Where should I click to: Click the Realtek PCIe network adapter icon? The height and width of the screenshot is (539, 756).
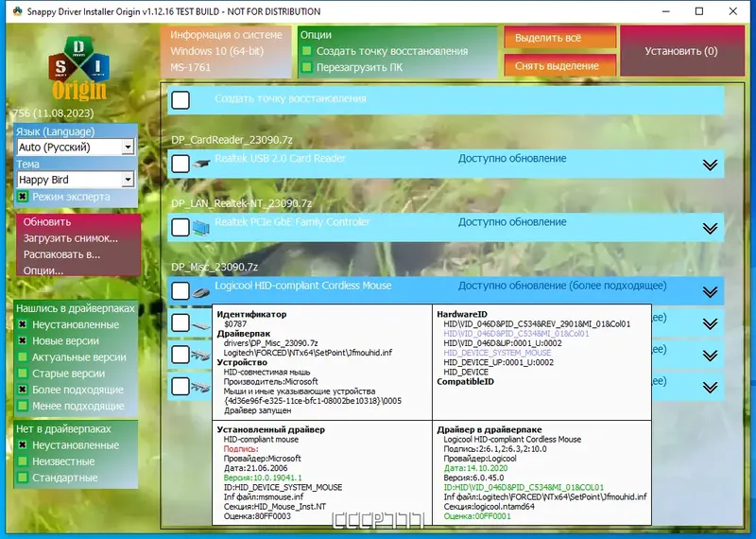(201, 228)
